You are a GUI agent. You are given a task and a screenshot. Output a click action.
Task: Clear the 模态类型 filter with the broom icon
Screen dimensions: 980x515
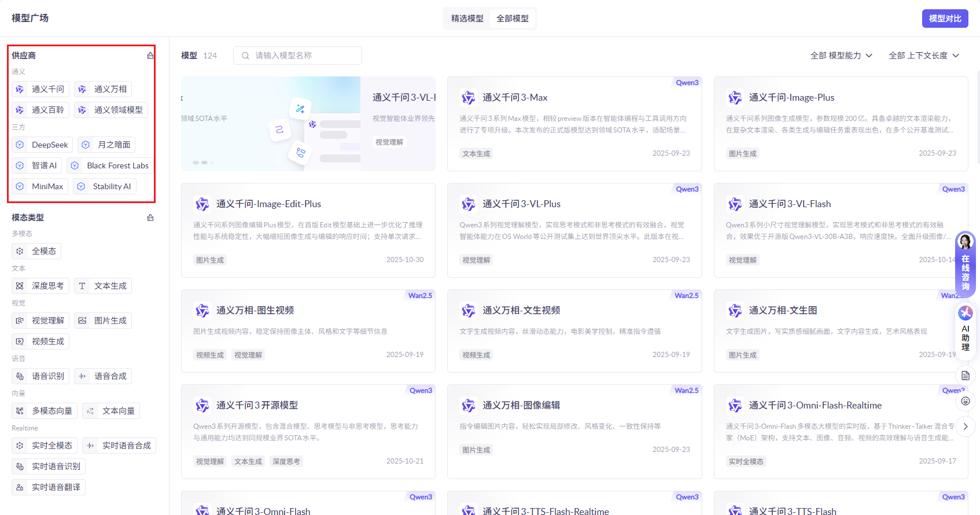(150, 218)
